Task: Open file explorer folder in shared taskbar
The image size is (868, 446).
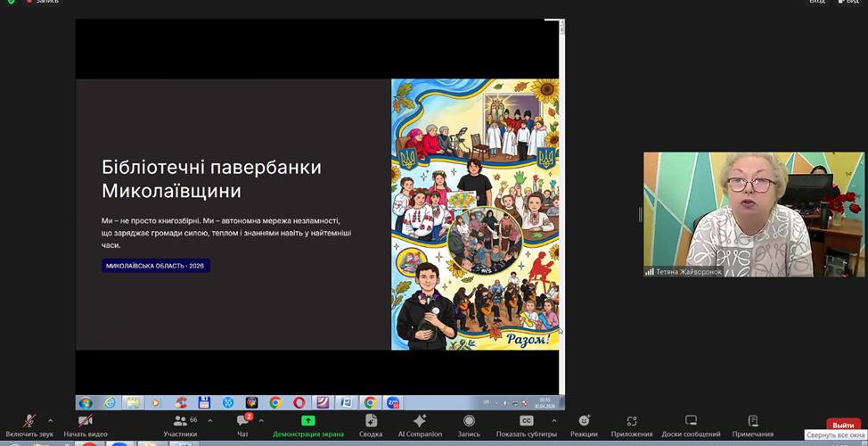Action: pyautogui.click(x=133, y=403)
